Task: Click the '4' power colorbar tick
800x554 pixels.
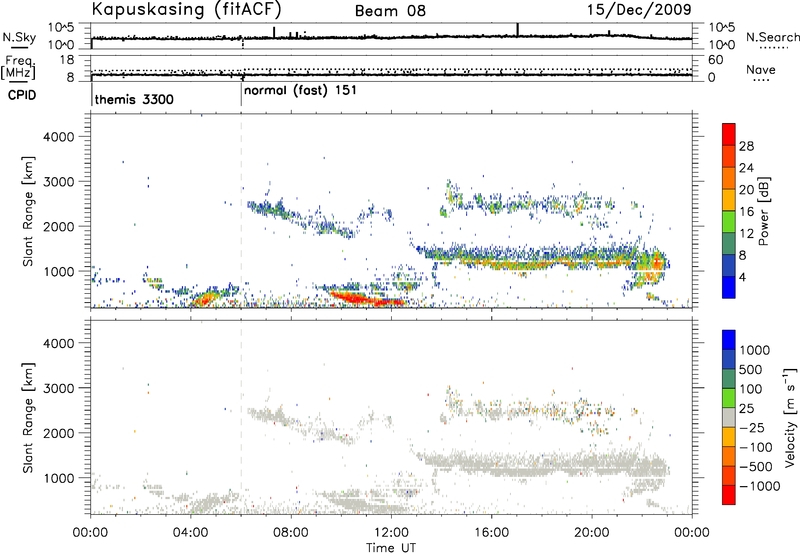Action: click(742, 277)
